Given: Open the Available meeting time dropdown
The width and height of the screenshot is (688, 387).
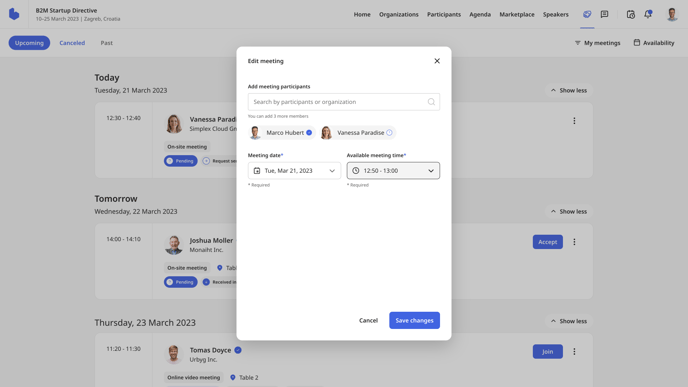Looking at the screenshot, I should click(x=393, y=171).
